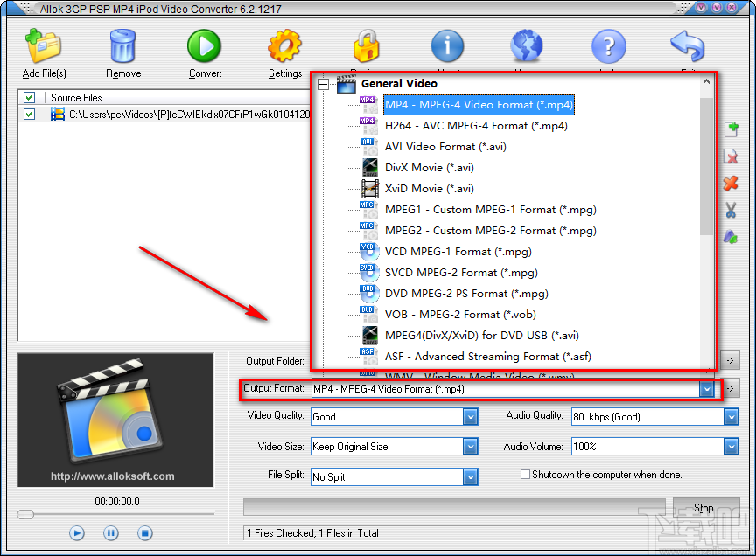Click the Homepage globe icon
The image size is (756, 556).
click(x=527, y=46)
